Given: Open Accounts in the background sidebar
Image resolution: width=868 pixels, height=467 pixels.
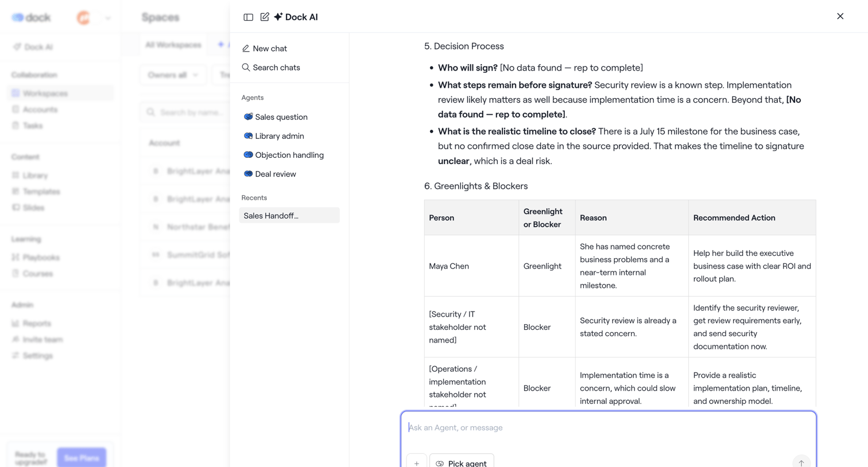Looking at the screenshot, I should [x=34, y=110].
